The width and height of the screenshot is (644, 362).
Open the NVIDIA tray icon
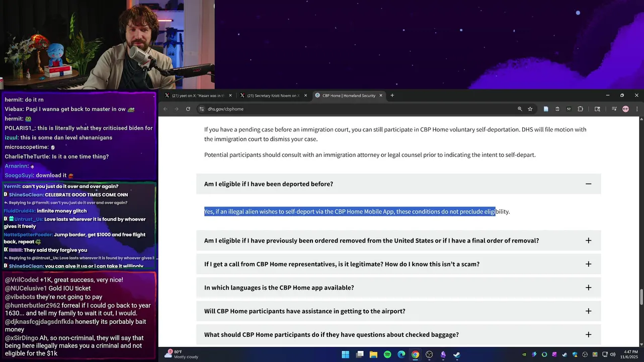tap(524, 354)
